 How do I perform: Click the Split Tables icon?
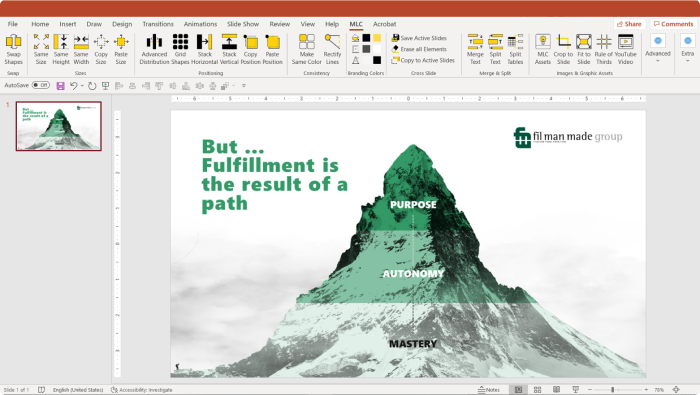coord(515,49)
